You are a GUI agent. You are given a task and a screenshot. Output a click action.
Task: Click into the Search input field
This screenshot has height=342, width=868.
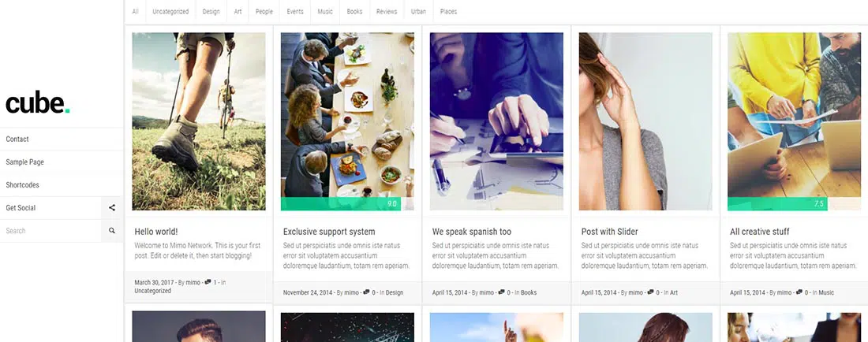(51, 230)
